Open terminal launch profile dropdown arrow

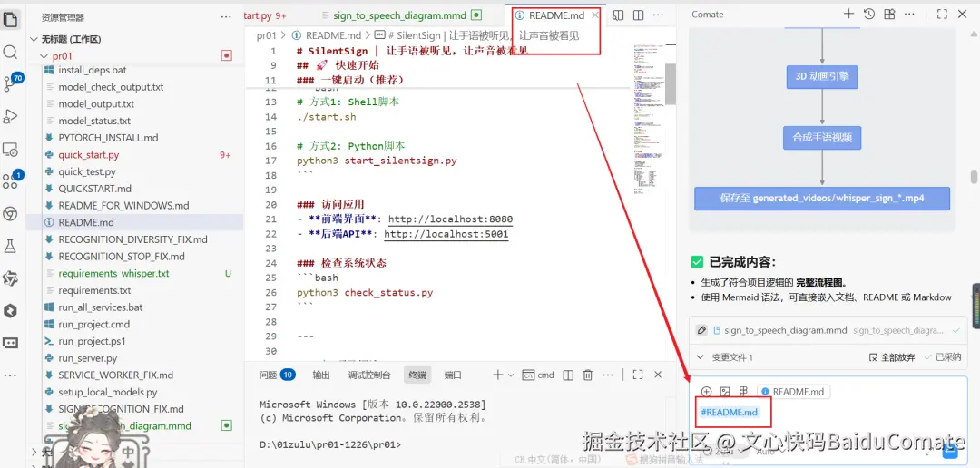(511, 375)
